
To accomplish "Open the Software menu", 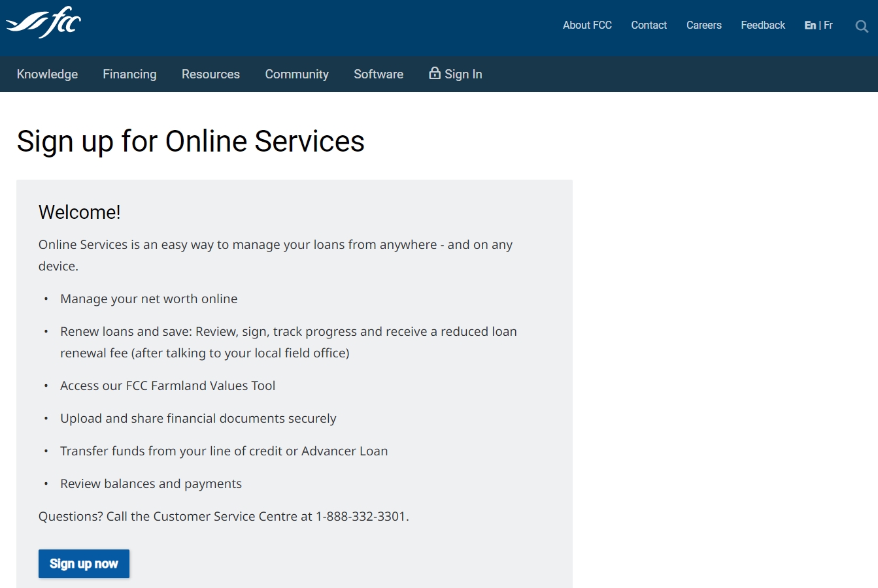I will [378, 74].
